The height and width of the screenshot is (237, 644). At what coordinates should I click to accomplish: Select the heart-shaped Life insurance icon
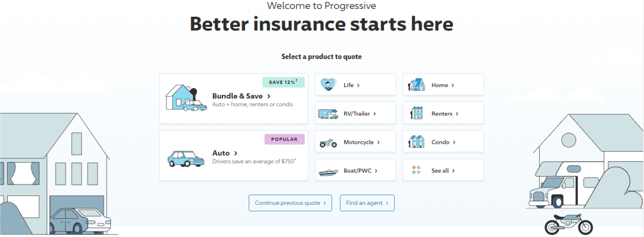[x=328, y=85]
